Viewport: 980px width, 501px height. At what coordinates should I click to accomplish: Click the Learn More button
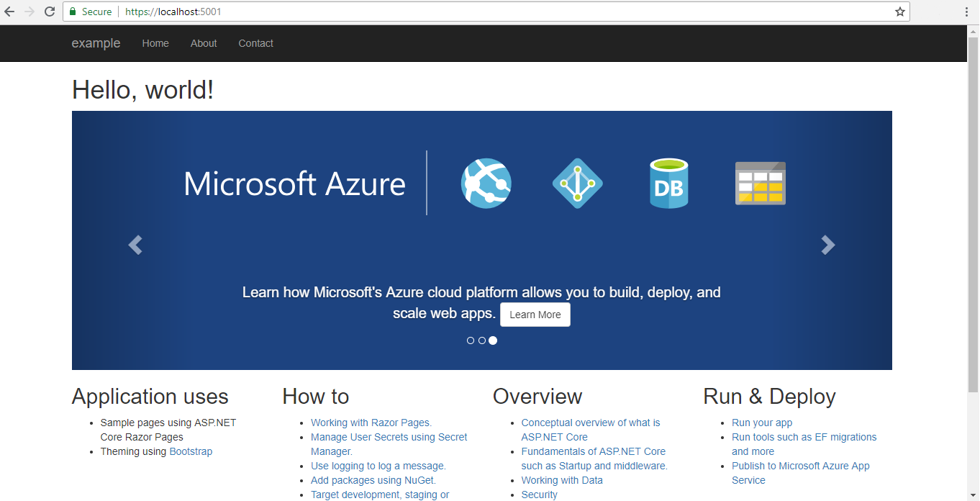tap(535, 314)
